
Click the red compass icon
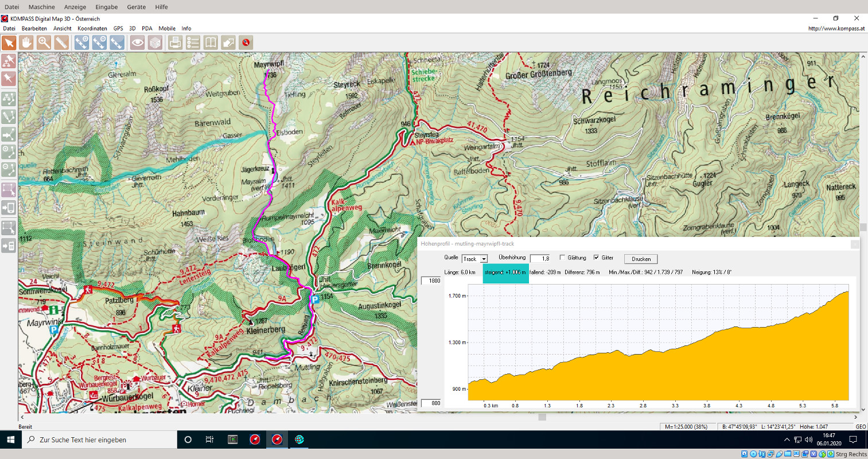[246, 42]
